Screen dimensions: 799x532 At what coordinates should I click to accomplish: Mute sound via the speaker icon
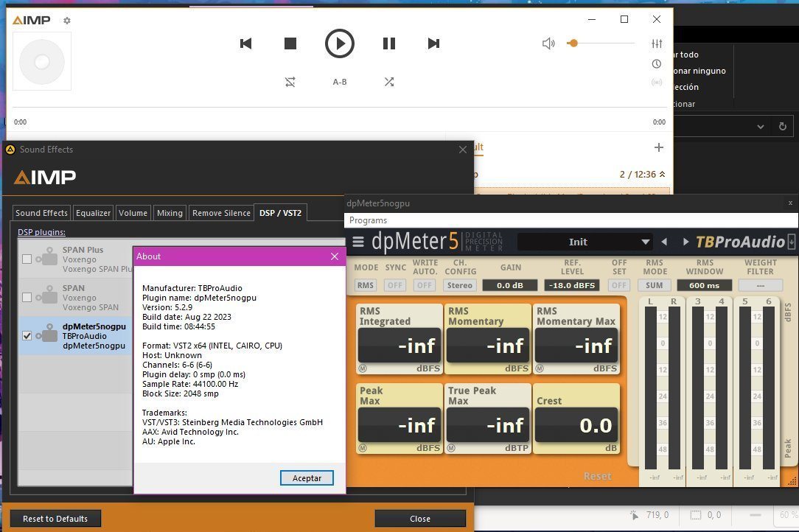pos(548,43)
